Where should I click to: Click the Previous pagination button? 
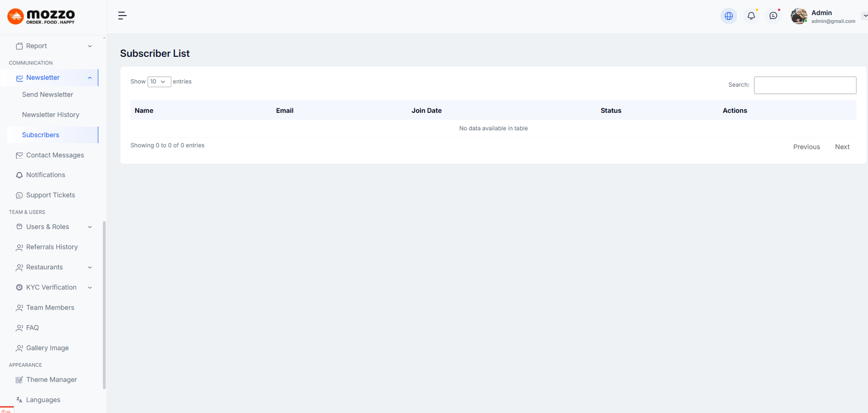point(806,147)
